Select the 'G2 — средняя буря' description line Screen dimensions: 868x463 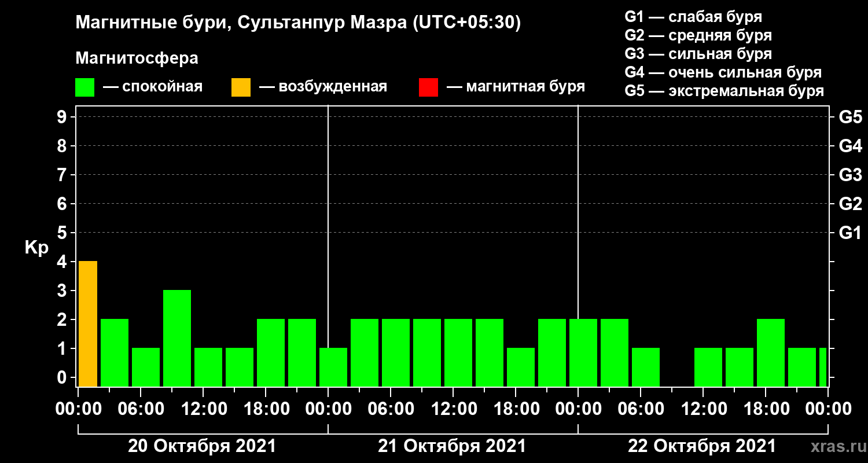698,35
